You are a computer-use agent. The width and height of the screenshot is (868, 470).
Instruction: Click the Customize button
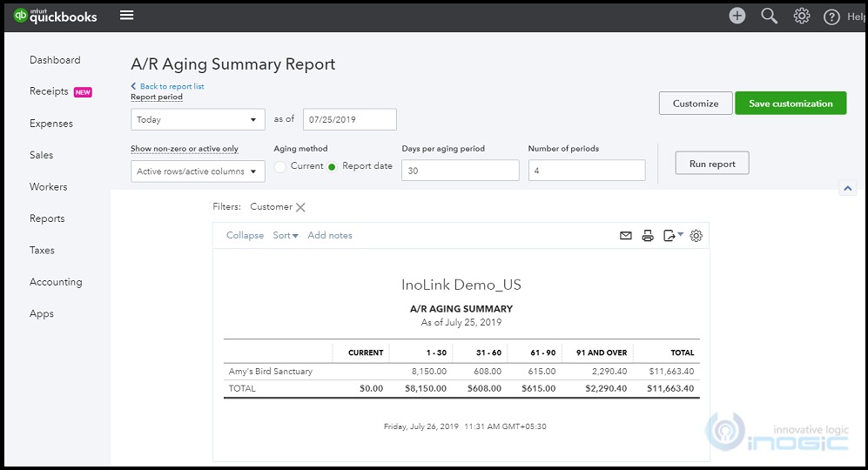(696, 104)
